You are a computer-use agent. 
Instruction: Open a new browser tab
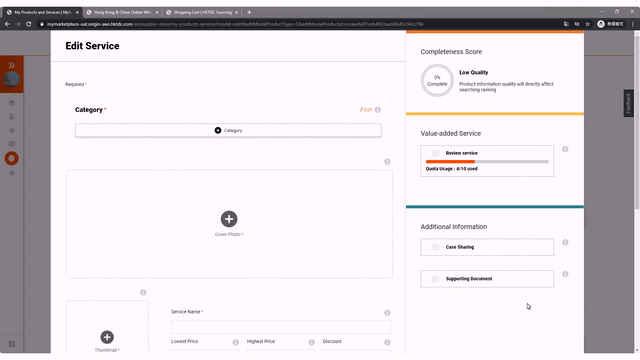pyautogui.click(x=249, y=12)
